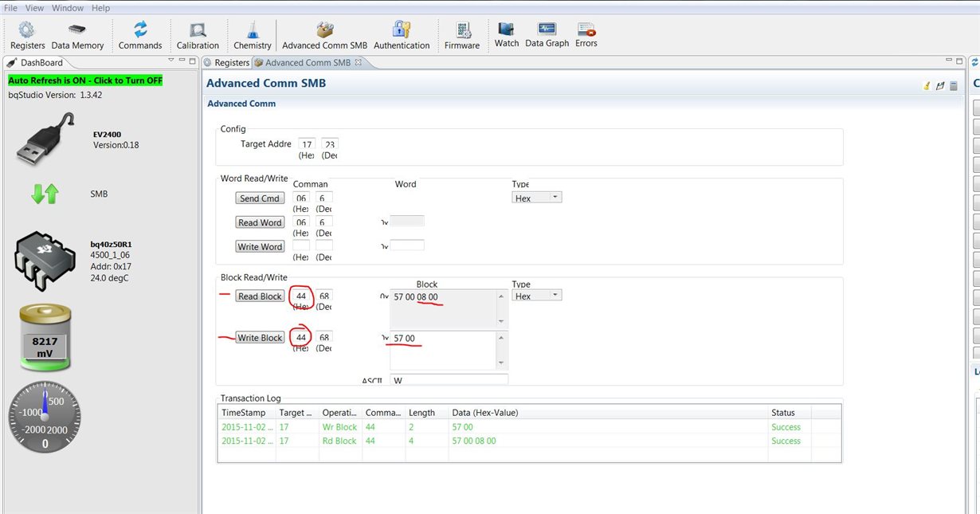Viewport: 980px width, 514px height.
Task: Maximize the editor panel area
Action: coord(959,61)
